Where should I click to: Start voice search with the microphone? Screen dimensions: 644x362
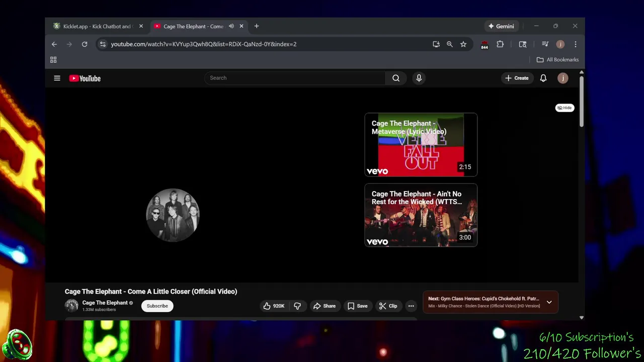pos(419,78)
